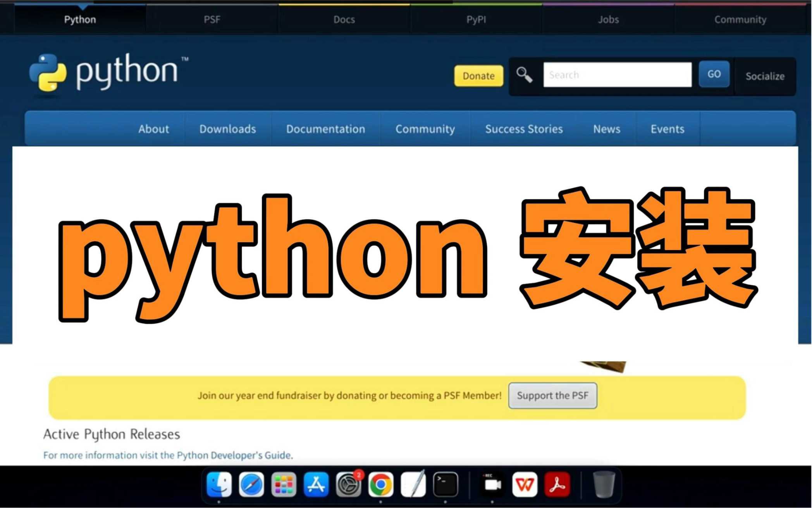Select the Python tab in top bar
Screen dimensions: 812x508
point(80,19)
